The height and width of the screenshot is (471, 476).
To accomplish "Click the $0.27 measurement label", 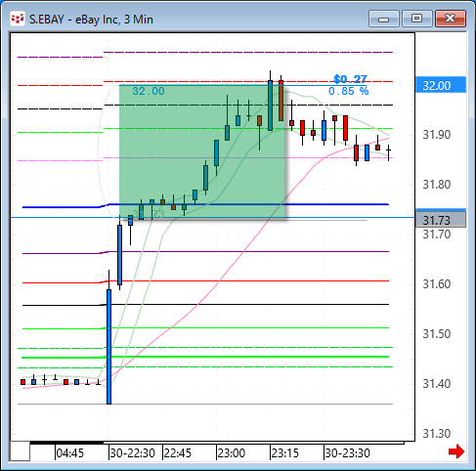I will (350, 79).
